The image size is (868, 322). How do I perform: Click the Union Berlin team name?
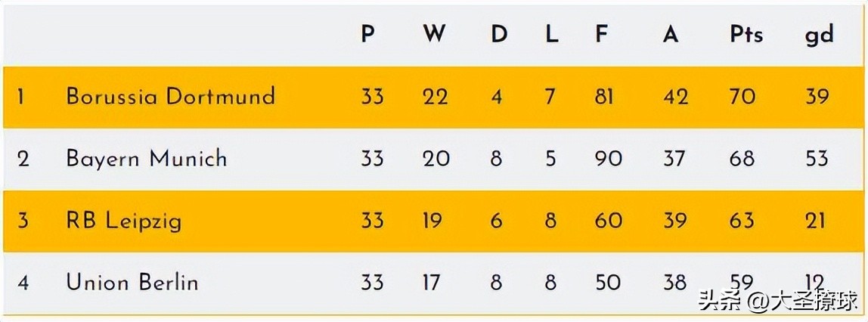(132, 283)
